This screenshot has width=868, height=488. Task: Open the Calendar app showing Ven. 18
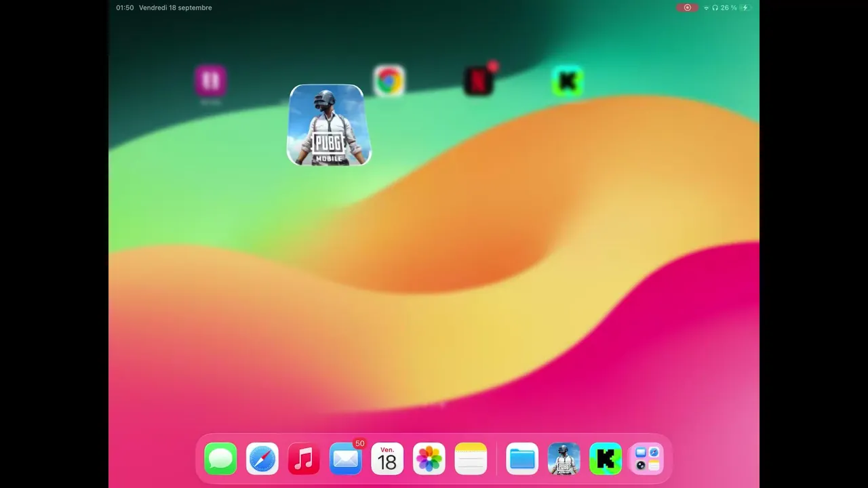(x=387, y=459)
